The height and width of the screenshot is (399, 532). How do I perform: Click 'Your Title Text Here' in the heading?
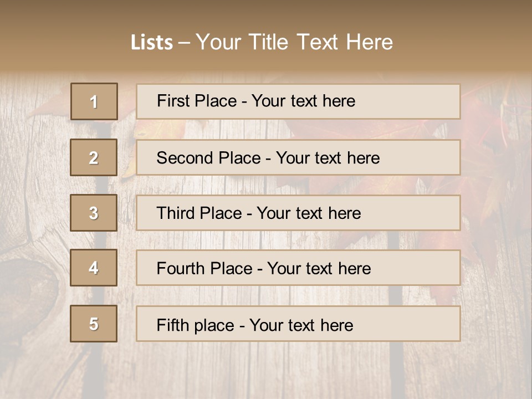(x=294, y=42)
